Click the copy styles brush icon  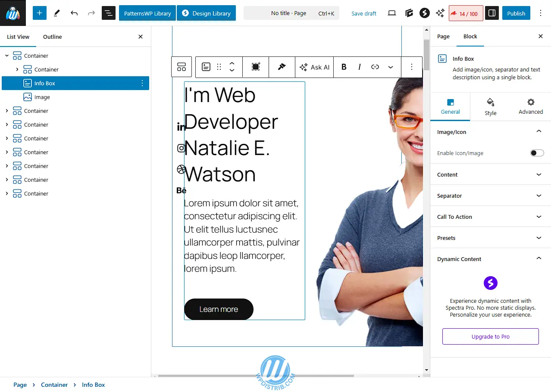tap(282, 67)
